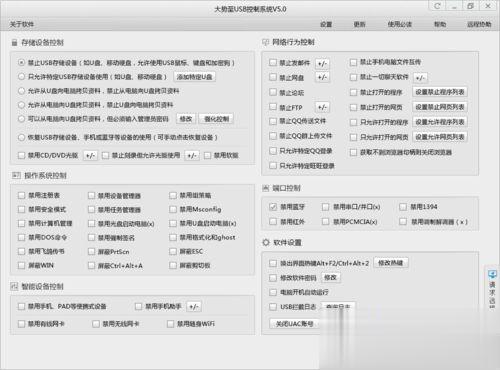This screenshot has height=370, width=500.
Task: Enable the 禁用无线网卡 checkbox
Action: click(96, 324)
